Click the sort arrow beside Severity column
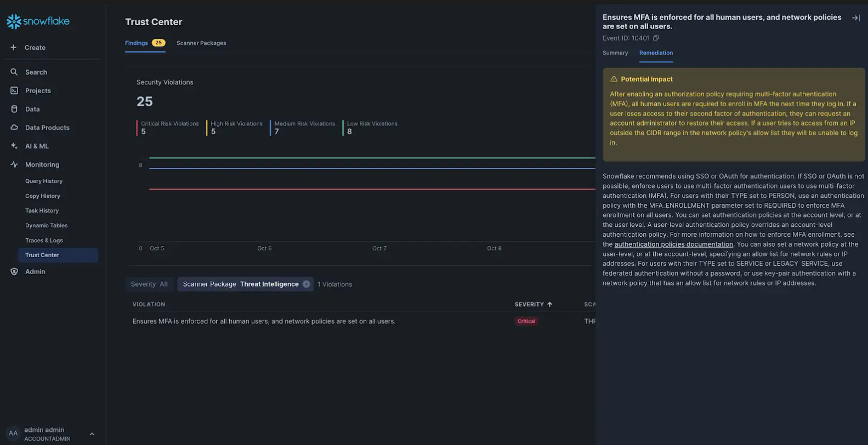The height and width of the screenshot is (445, 868). tap(549, 304)
